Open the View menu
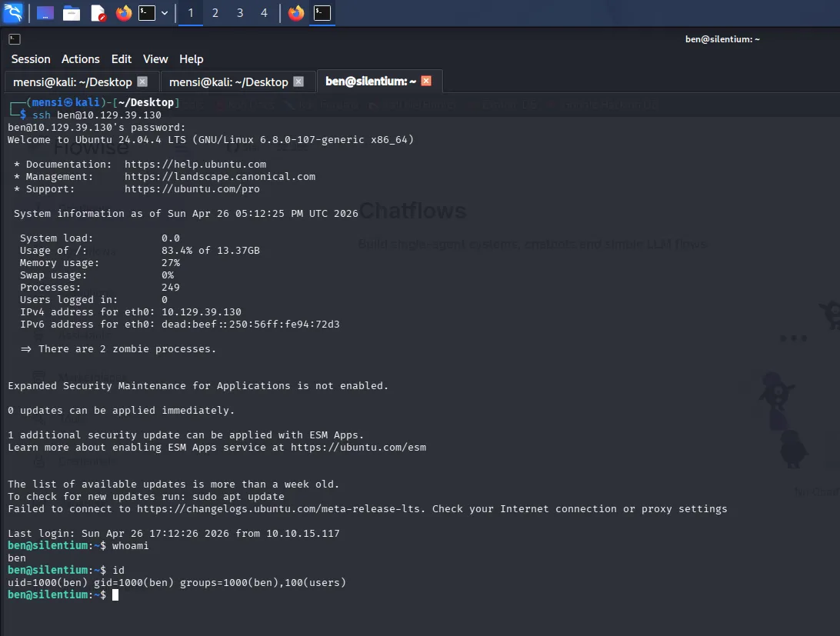 pyautogui.click(x=155, y=59)
